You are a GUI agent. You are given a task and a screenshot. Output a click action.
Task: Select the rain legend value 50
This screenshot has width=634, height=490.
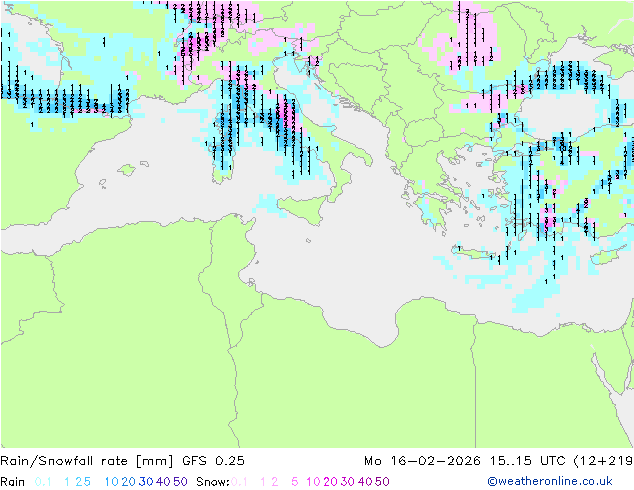(x=180, y=482)
